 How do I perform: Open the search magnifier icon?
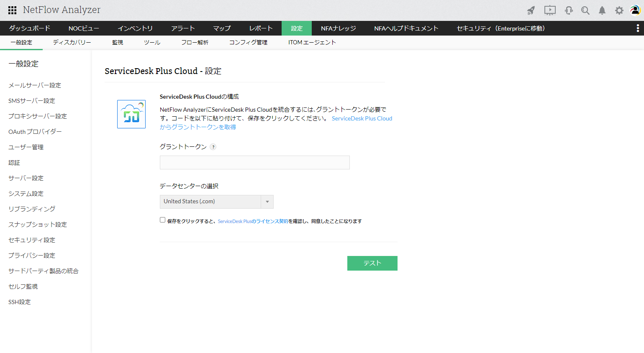pyautogui.click(x=585, y=10)
